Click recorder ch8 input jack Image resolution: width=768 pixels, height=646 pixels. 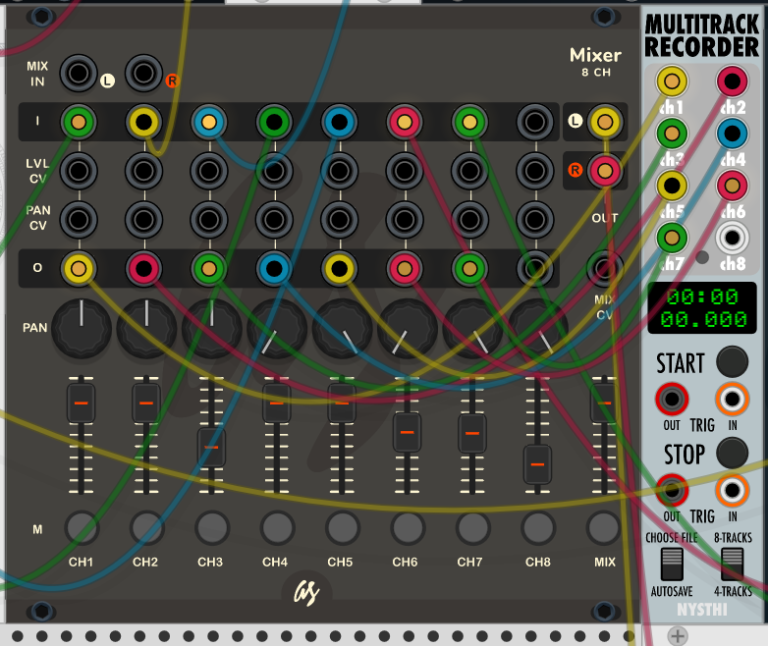732,238
